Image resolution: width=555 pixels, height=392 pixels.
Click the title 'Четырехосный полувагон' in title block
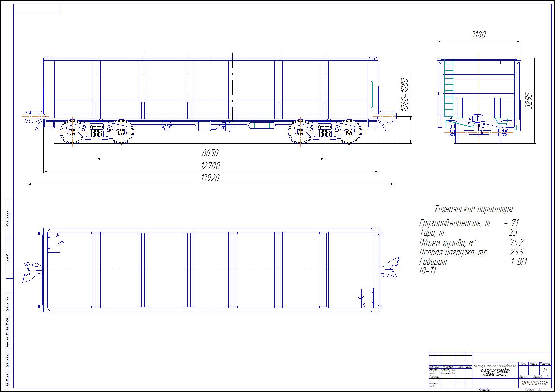pos(495,367)
